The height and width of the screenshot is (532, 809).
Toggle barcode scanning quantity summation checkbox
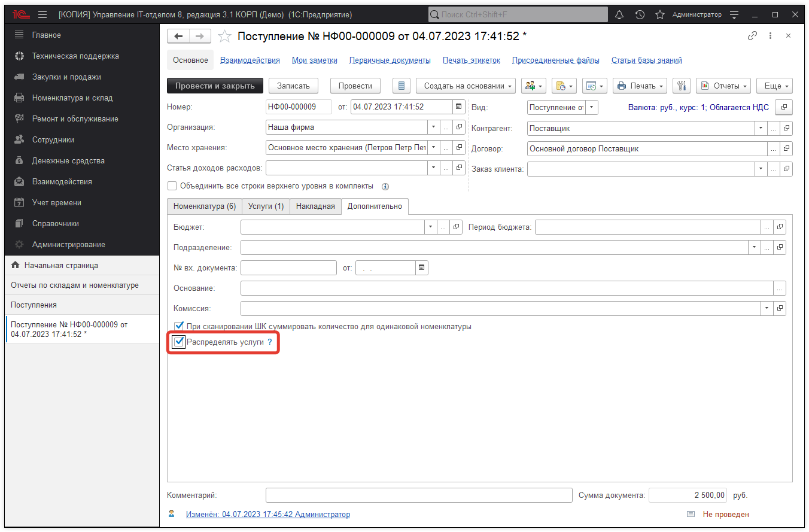click(178, 327)
